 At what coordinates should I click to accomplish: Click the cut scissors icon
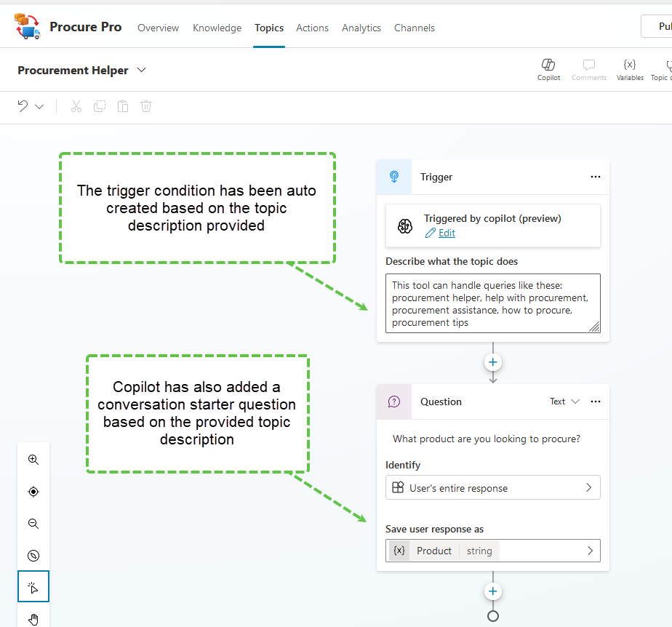coord(76,106)
